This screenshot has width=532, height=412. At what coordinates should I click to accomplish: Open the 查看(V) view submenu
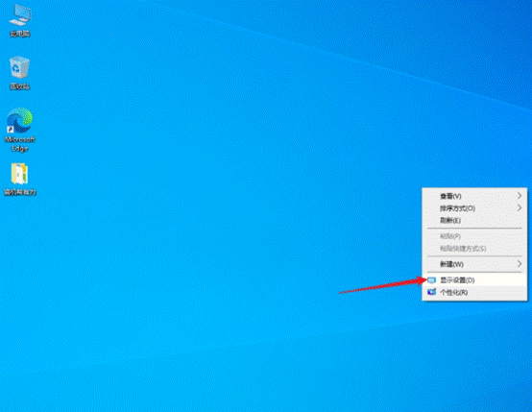click(474, 196)
